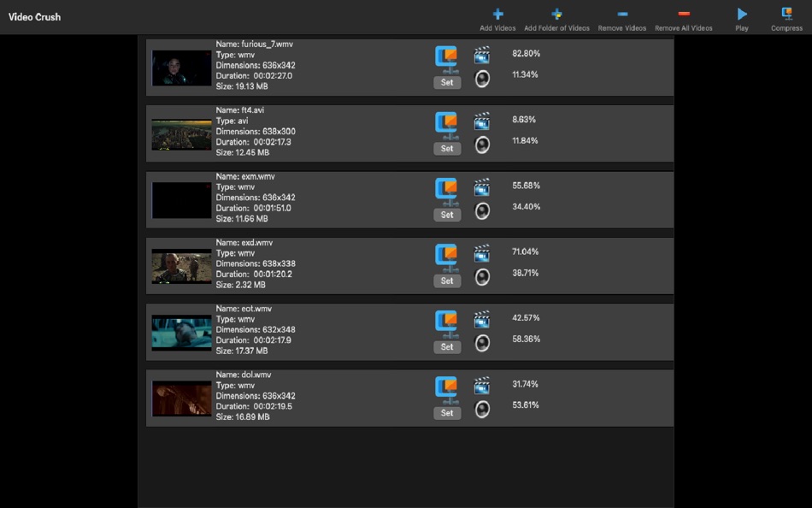
Task: Click the Compress toolbar icon
Action: coord(786,14)
